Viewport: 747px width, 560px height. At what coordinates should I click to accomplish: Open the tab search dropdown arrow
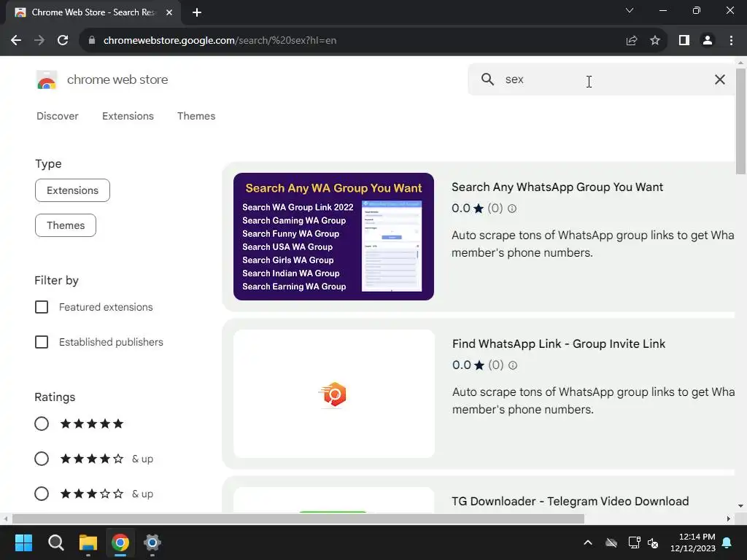[x=630, y=10]
